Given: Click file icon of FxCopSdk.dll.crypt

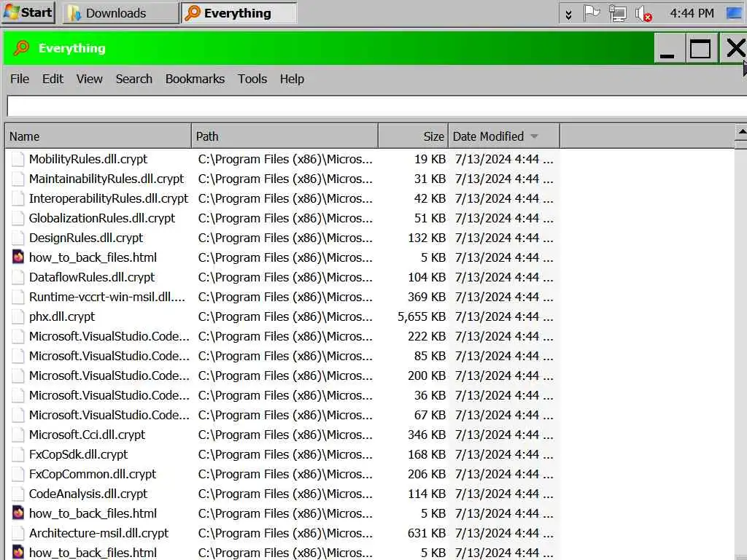Looking at the screenshot, I should pyautogui.click(x=18, y=454).
